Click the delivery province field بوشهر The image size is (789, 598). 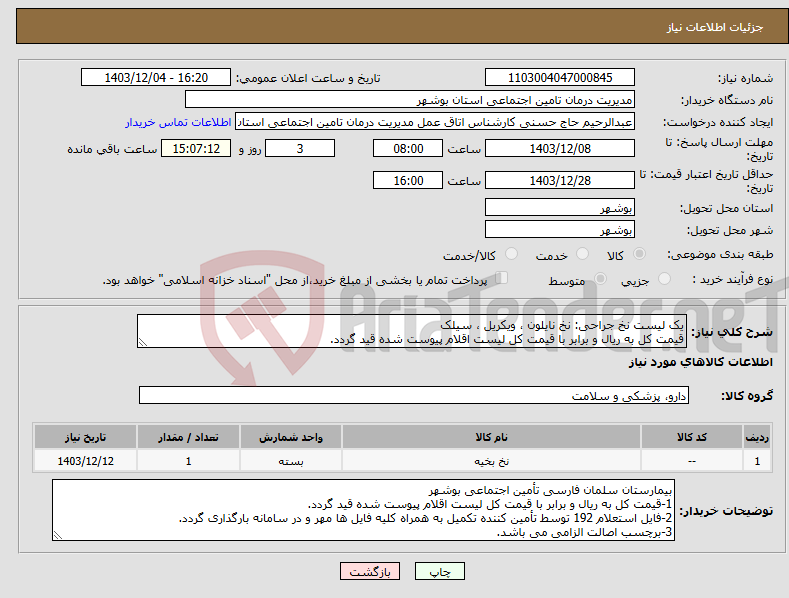tap(560, 207)
